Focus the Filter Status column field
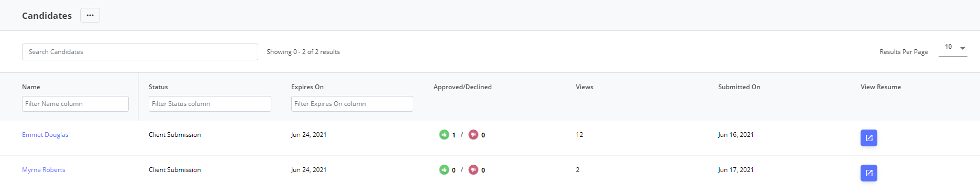This screenshot has height=193, width=980. click(x=210, y=104)
